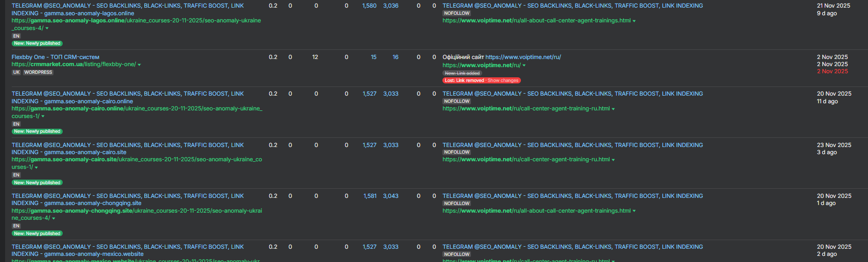Expand target URL caret in the cairo.online row

point(613,109)
